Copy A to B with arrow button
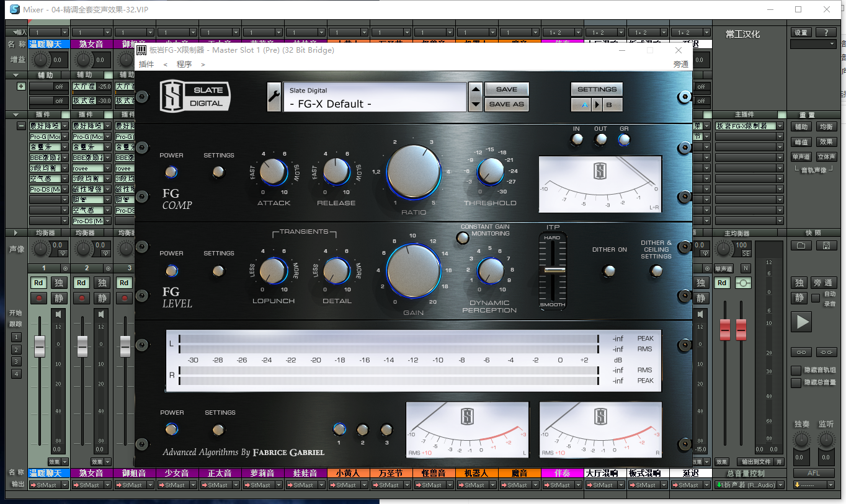Screen dimensions: 846x504 [597, 105]
